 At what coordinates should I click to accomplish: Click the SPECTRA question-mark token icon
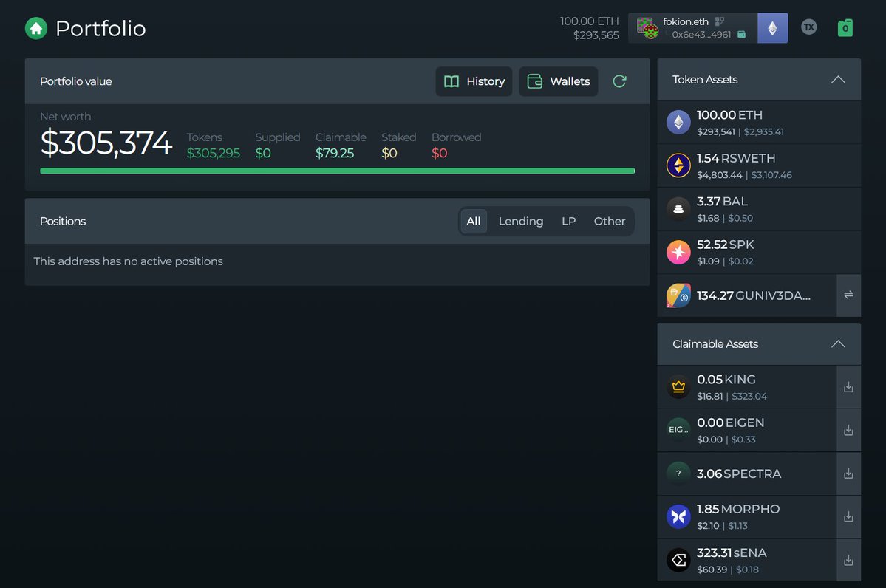click(x=678, y=474)
